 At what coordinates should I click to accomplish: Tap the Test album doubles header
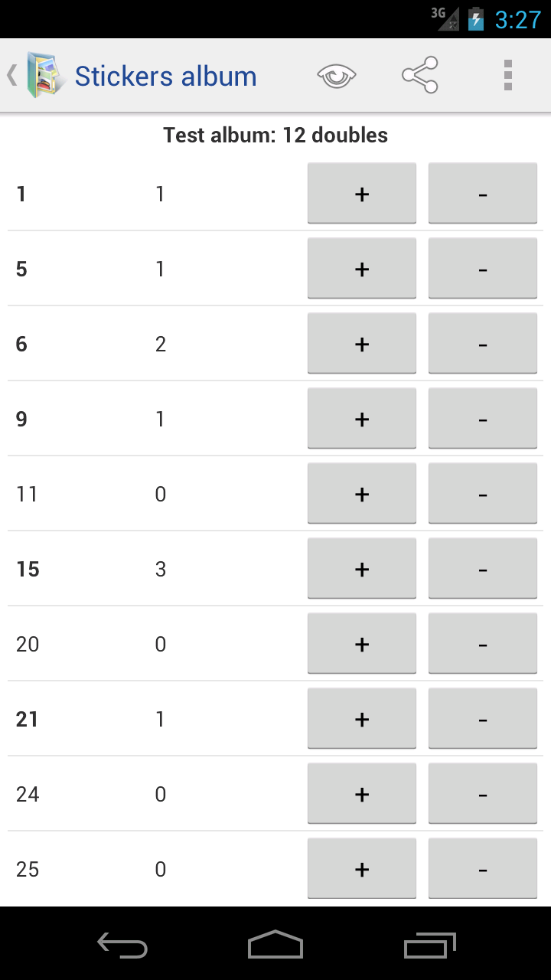(275, 136)
